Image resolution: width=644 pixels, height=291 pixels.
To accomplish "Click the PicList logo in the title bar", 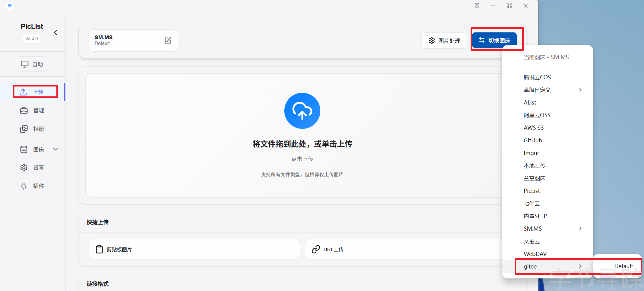I will coord(10,6).
